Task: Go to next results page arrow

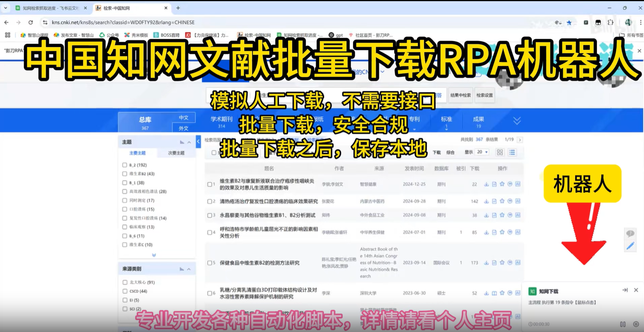Action: point(520,140)
